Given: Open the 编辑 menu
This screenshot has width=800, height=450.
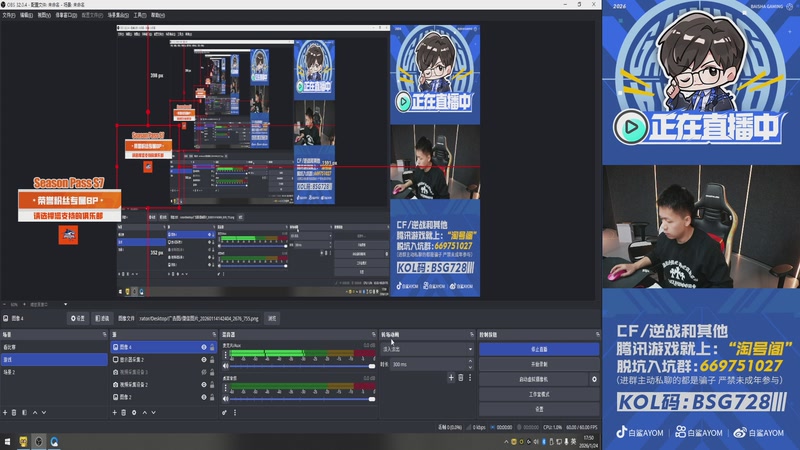Looking at the screenshot, I should coord(26,15).
